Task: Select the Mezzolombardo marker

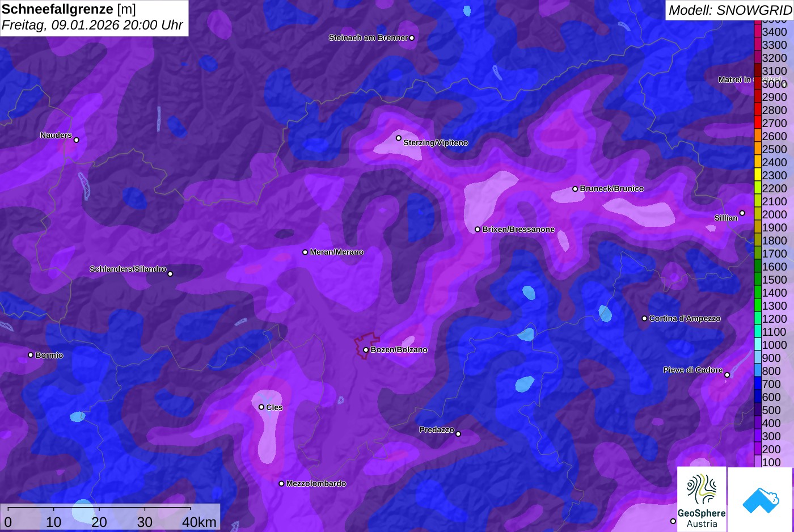Action: 281,484
